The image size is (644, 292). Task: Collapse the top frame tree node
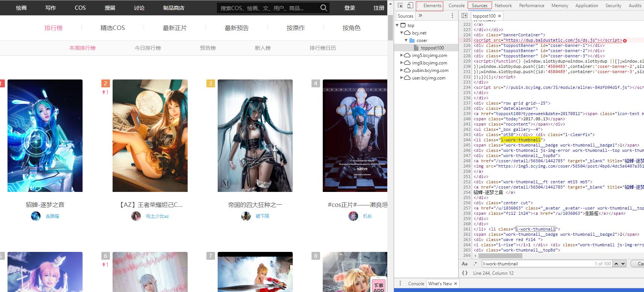click(x=397, y=25)
